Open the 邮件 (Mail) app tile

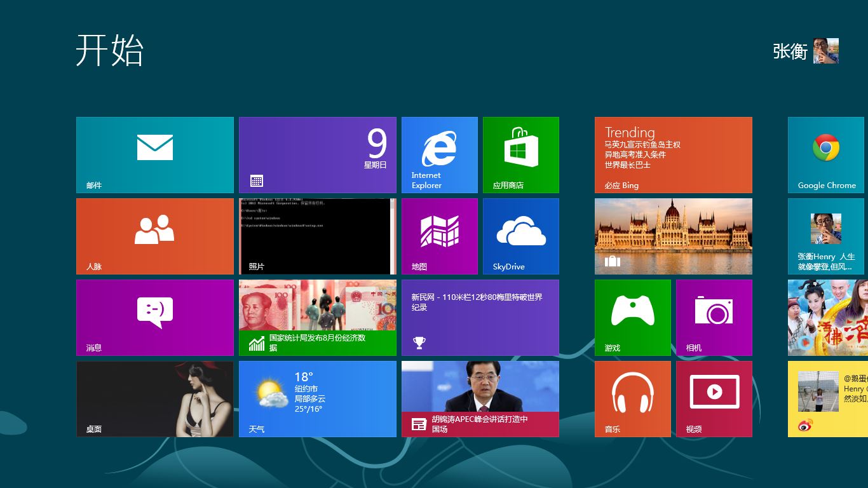(x=154, y=154)
